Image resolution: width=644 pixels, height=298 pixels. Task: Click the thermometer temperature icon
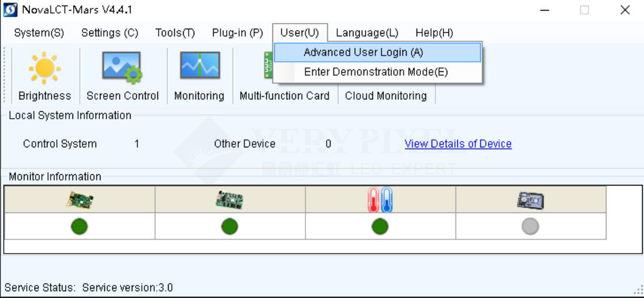point(380,200)
